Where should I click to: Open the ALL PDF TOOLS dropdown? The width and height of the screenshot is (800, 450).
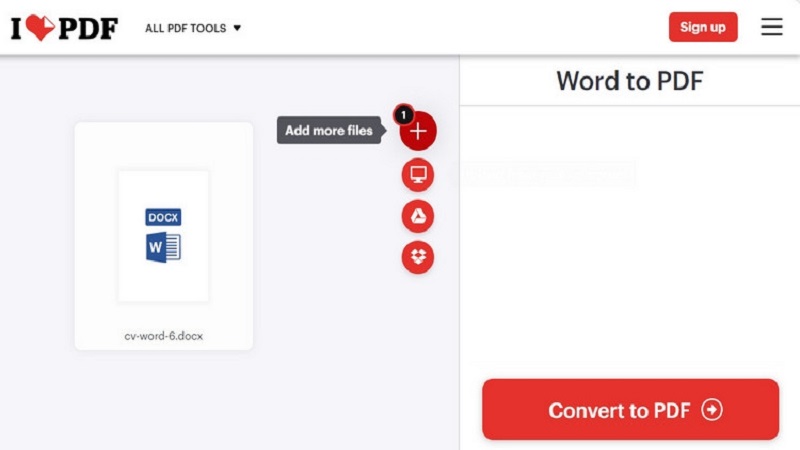(193, 28)
